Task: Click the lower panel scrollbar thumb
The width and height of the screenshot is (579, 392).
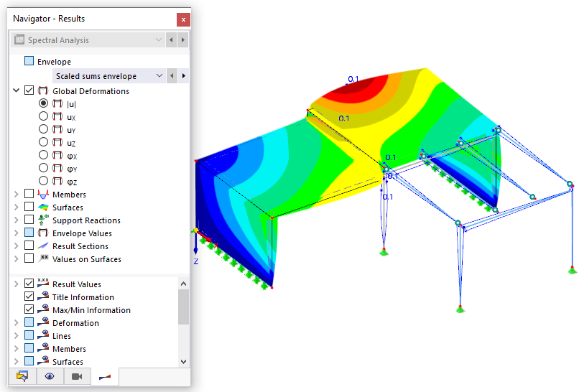Action: point(183,307)
